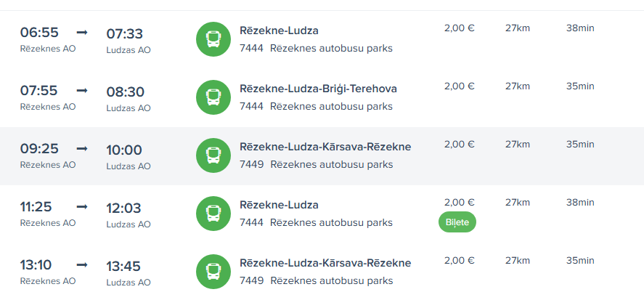Click the arrow between 06:55 and 07:33
This screenshot has width=644, height=300.
82,33
